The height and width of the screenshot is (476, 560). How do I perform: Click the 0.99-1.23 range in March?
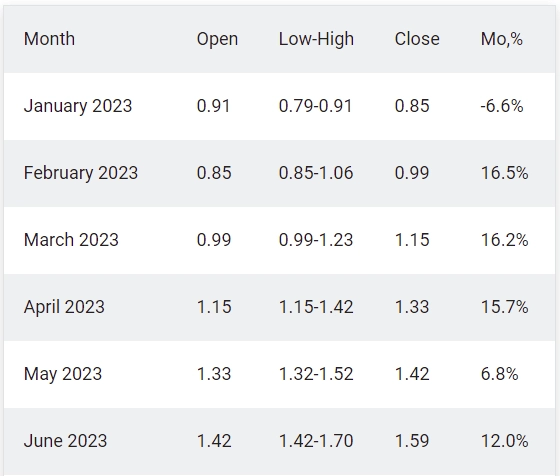click(x=316, y=240)
